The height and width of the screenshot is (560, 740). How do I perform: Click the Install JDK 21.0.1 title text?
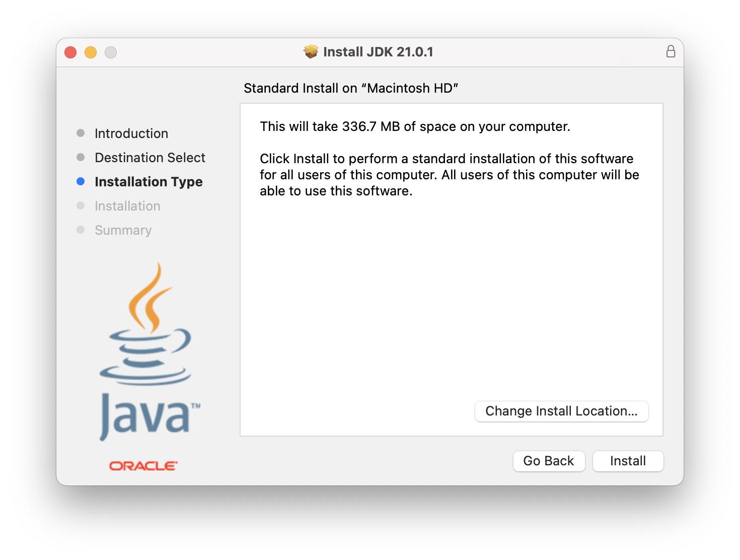(379, 51)
